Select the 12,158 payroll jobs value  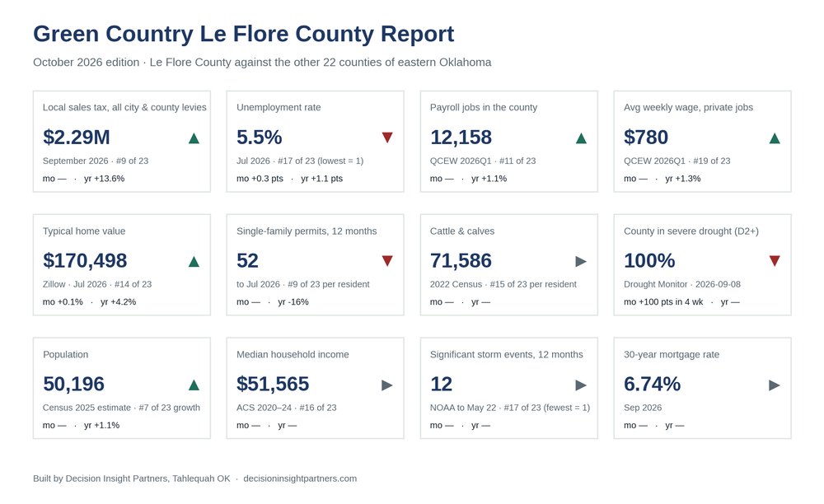(x=461, y=138)
